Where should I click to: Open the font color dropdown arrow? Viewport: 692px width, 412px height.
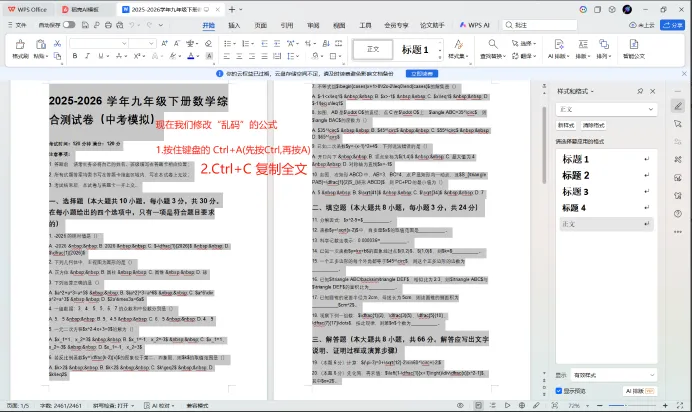point(198,56)
